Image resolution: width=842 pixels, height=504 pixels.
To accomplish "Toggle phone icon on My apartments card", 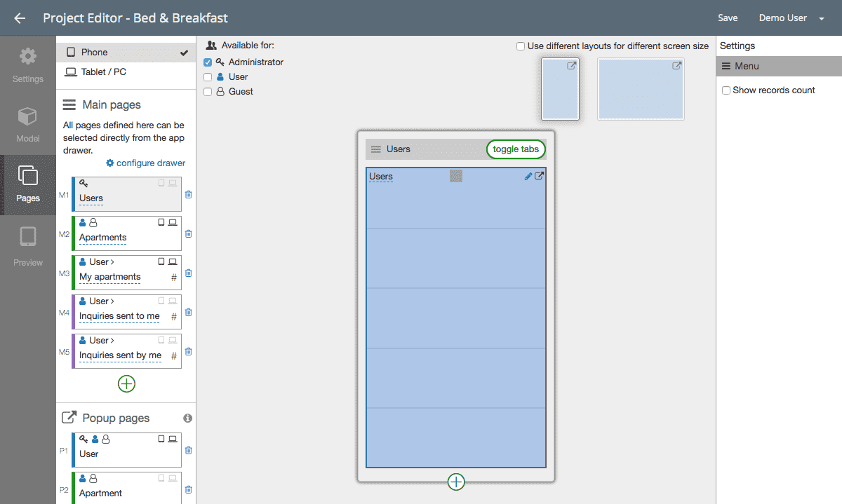I will click(161, 261).
